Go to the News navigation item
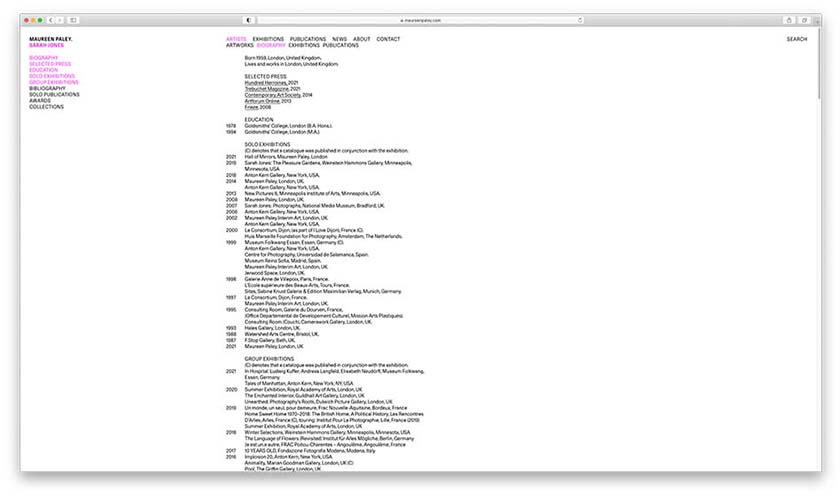The height and width of the screenshot is (496, 840). pos(339,39)
